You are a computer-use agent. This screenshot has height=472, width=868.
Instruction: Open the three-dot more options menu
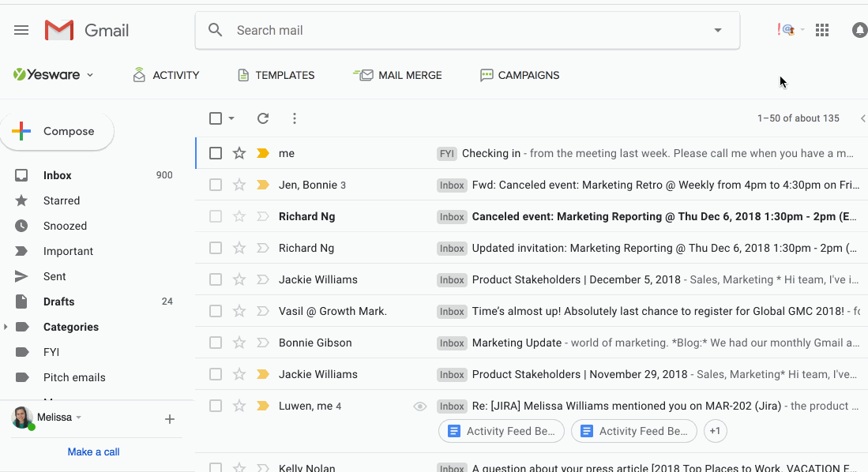pos(295,118)
